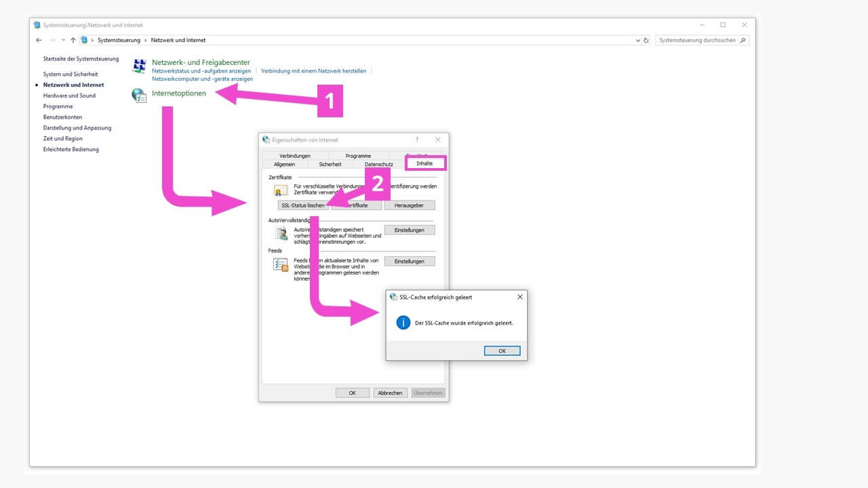
Task: Click the Eigenschaften von Internet title icon
Action: [x=266, y=140]
